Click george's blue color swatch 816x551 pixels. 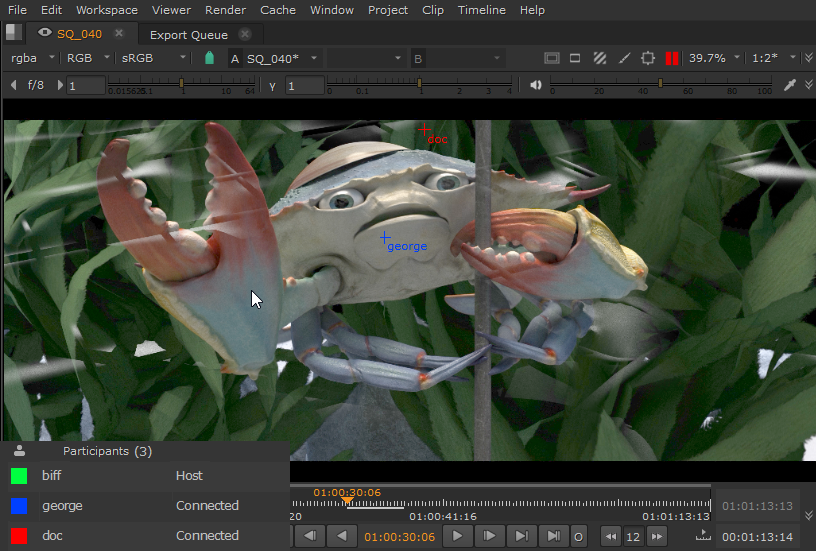(x=19, y=506)
